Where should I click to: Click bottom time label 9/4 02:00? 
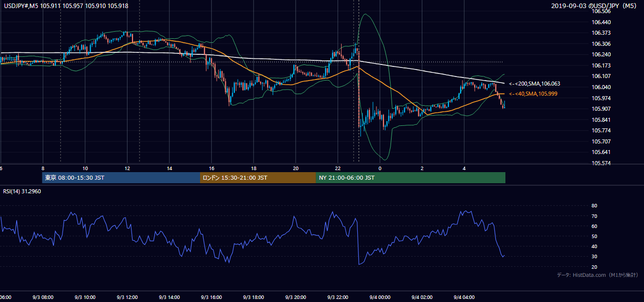[x=422, y=297]
